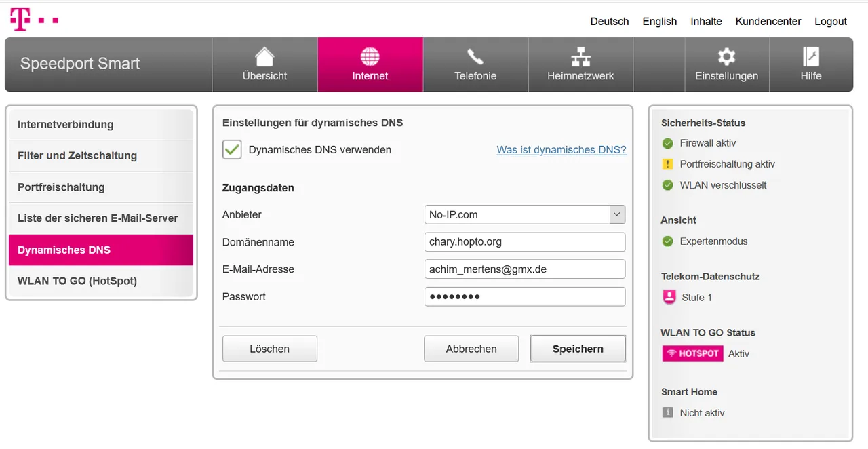Select Liste der sicheren E-Mail-Server

tap(101, 218)
